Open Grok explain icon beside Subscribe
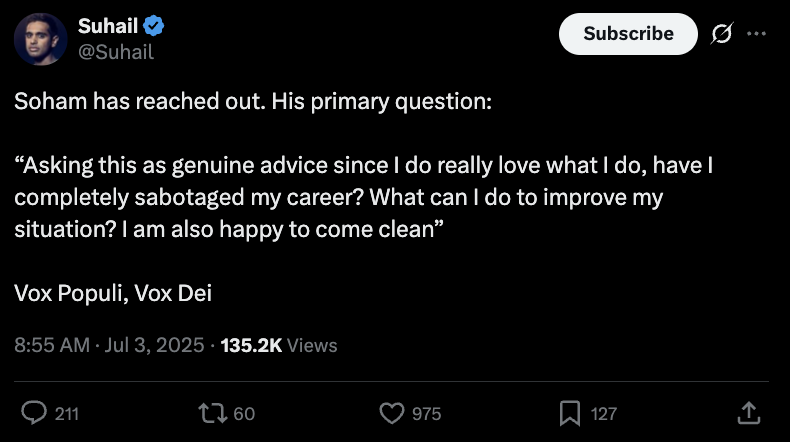This screenshot has width=790, height=442. (x=720, y=34)
